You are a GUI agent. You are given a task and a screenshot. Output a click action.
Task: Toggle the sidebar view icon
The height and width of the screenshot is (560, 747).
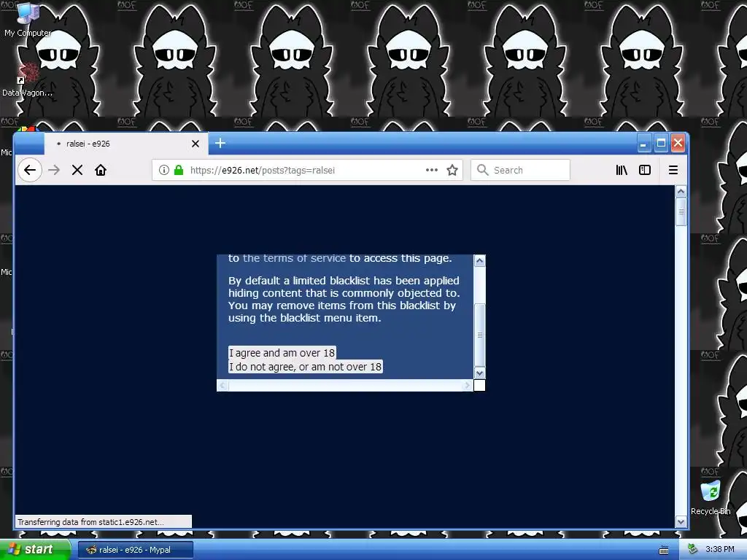tap(645, 170)
